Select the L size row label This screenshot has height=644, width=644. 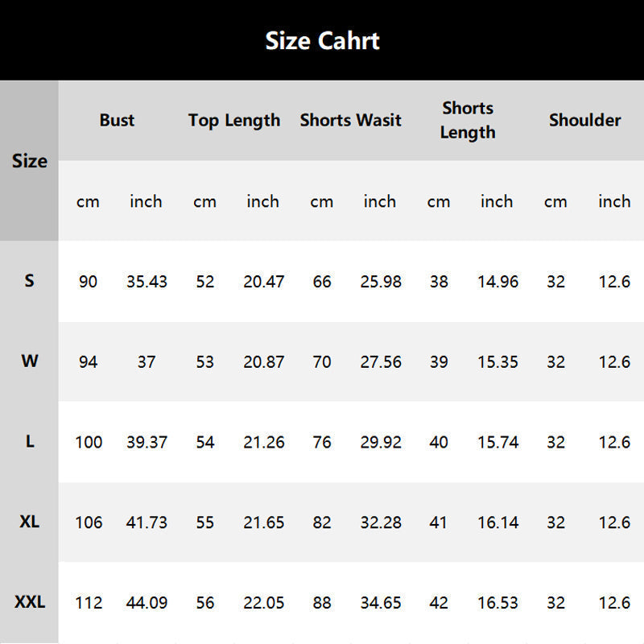[x=30, y=441]
